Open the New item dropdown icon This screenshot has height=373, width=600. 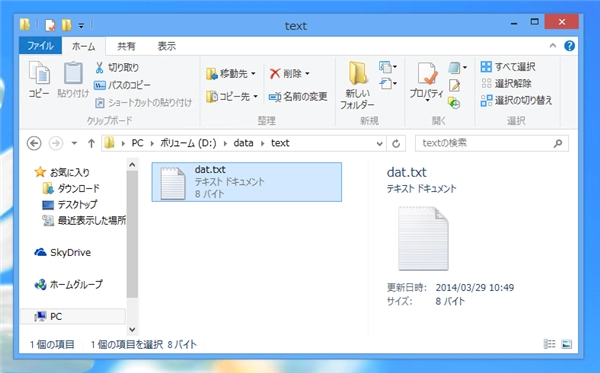tap(388, 67)
